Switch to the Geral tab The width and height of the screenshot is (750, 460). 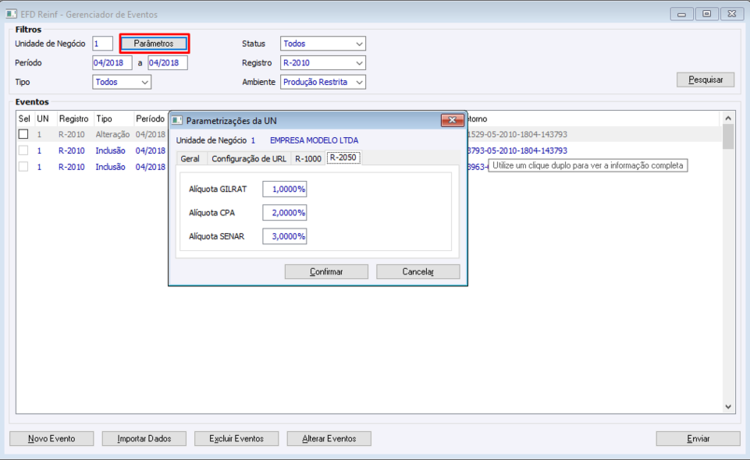tap(190, 159)
